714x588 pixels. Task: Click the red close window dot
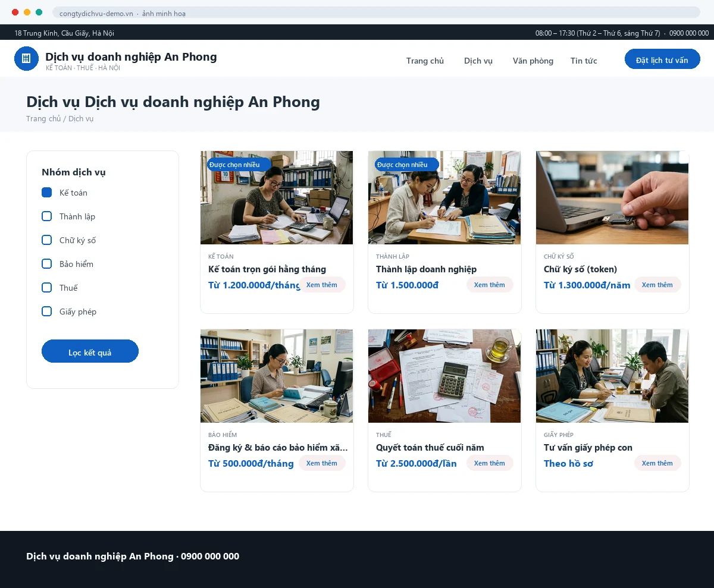point(15,12)
